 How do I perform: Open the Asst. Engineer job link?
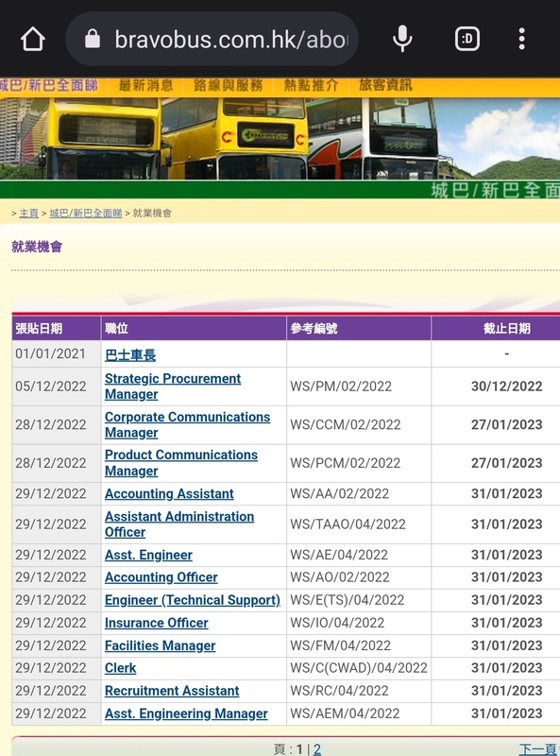[148, 555]
